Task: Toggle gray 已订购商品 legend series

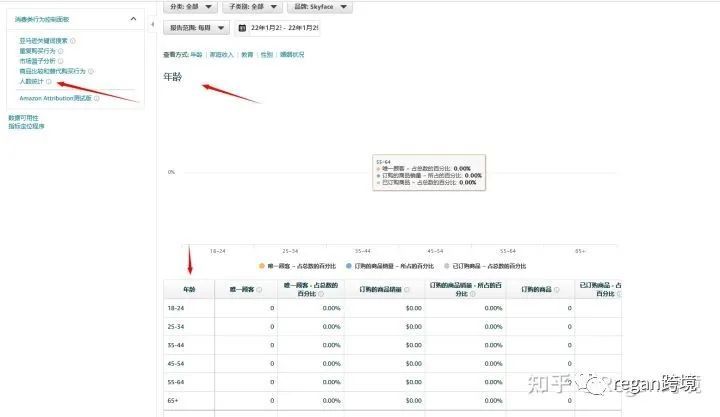Action: [485, 266]
